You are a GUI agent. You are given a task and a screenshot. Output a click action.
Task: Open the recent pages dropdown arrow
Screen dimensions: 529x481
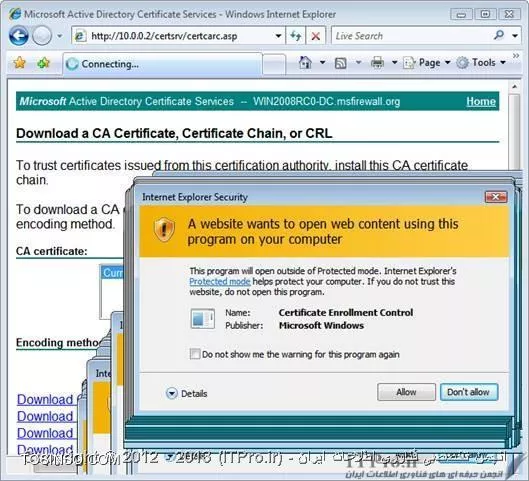pos(59,36)
